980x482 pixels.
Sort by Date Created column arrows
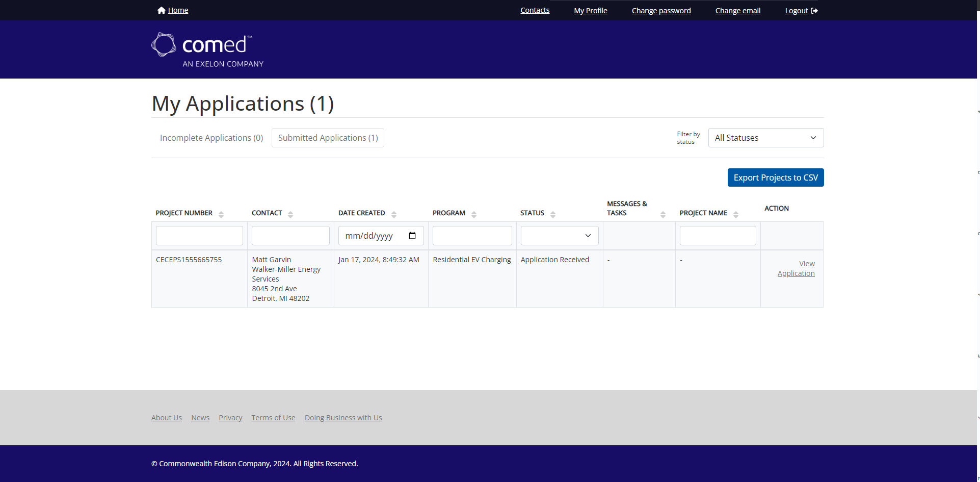(394, 215)
